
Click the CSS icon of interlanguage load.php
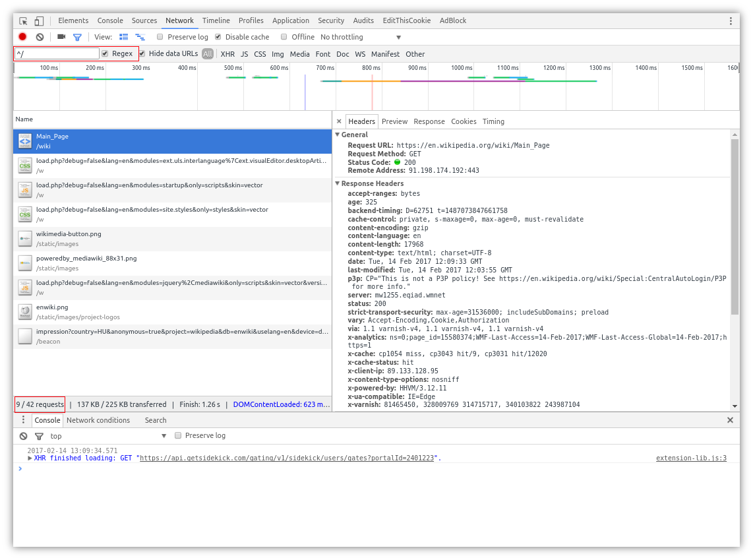(25, 166)
